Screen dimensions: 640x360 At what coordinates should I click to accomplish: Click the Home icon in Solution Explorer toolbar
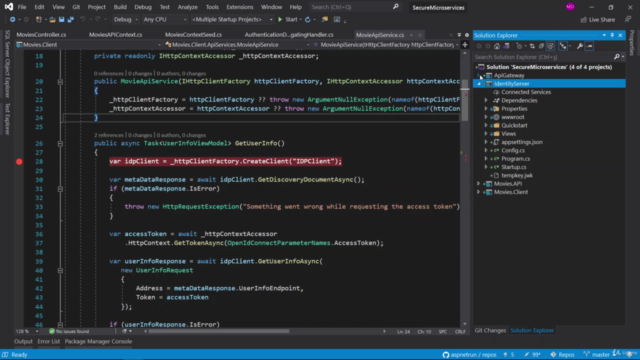(x=497, y=46)
